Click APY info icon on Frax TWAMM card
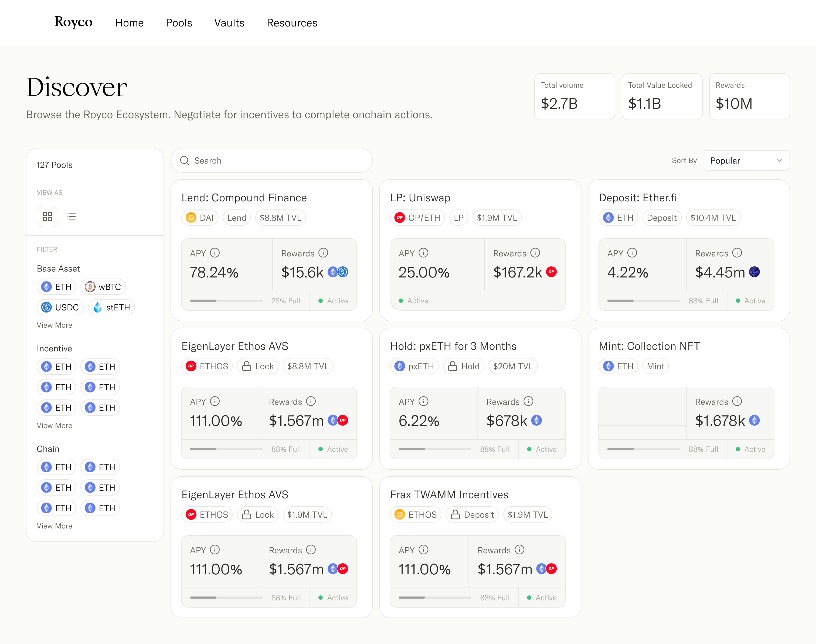Screen dimensions: 816x644 click(424, 550)
